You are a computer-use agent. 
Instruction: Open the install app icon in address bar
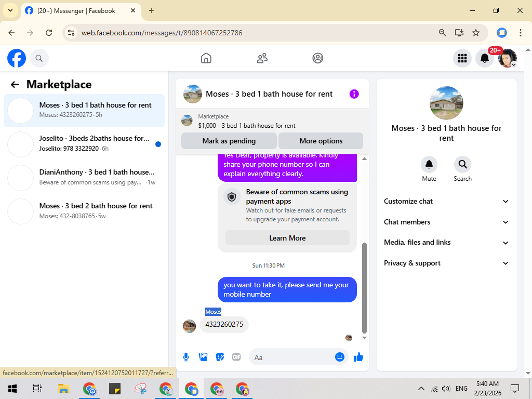(459, 33)
